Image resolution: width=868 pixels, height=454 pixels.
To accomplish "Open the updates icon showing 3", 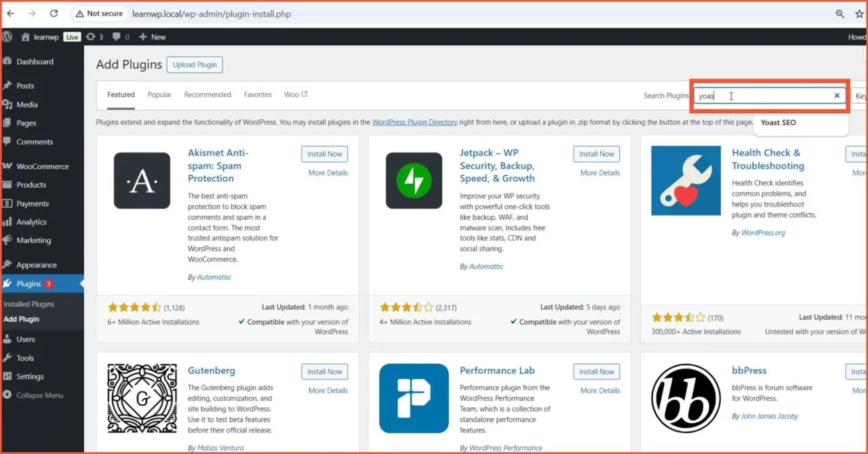I will point(94,37).
